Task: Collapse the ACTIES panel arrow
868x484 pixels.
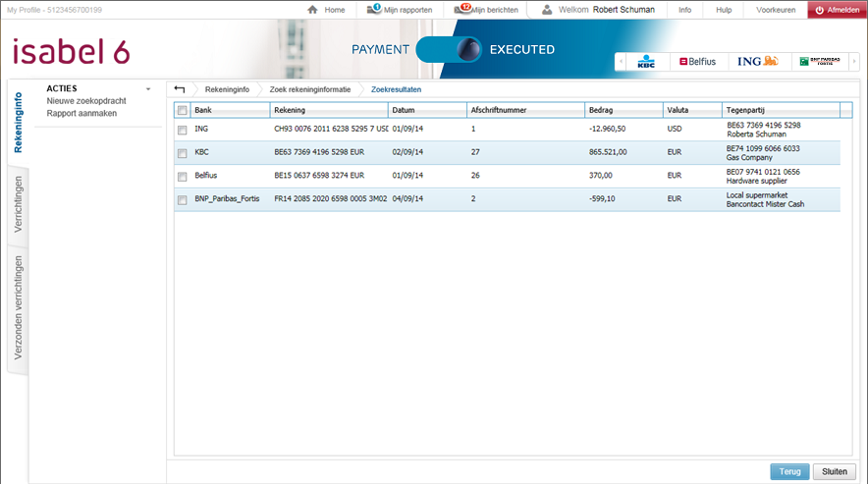Action: [x=148, y=89]
